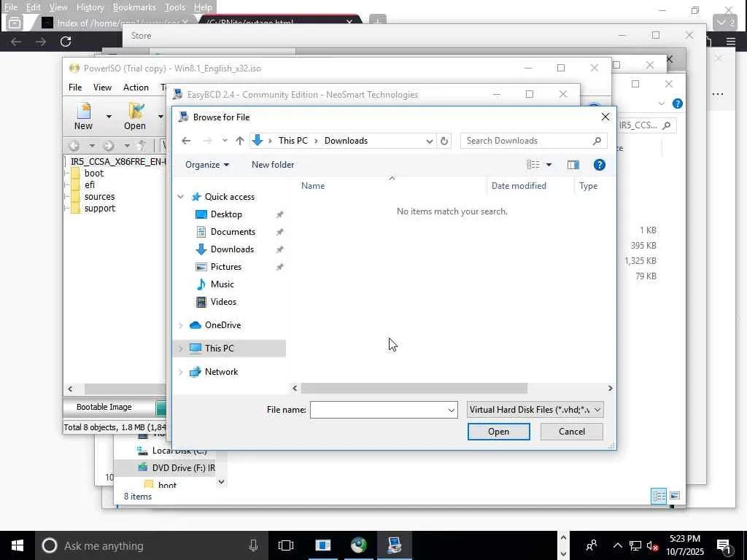
Task: Select the boot folder in PowerISO tree
Action: point(94,174)
